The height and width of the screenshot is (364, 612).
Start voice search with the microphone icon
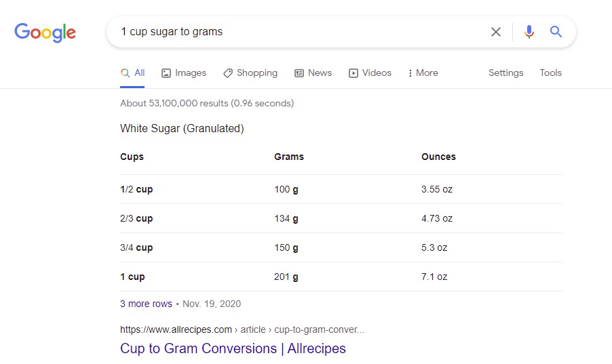[x=529, y=32]
